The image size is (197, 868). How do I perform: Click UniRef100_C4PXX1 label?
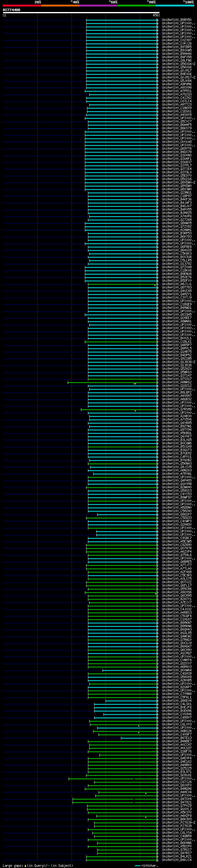(177, 457)
